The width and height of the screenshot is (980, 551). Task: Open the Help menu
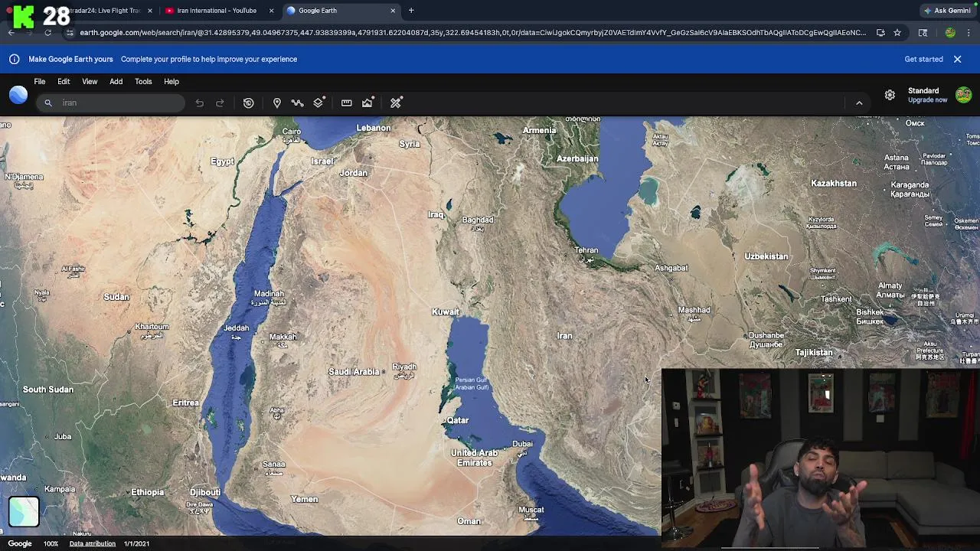tap(171, 81)
